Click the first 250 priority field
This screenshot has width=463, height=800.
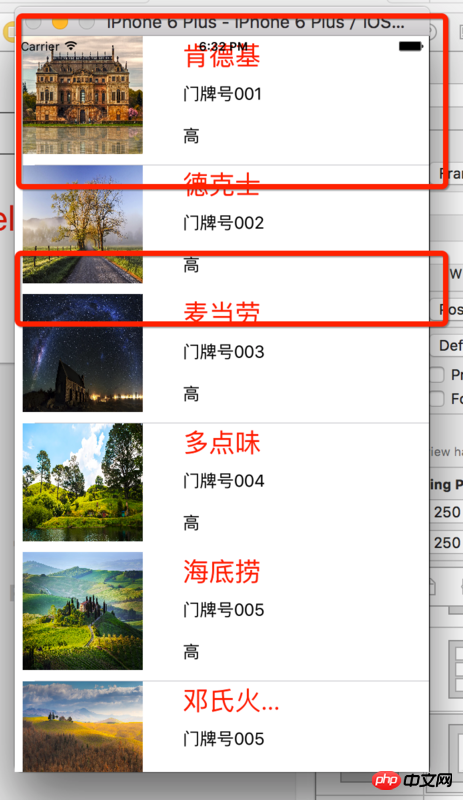point(447,511)
